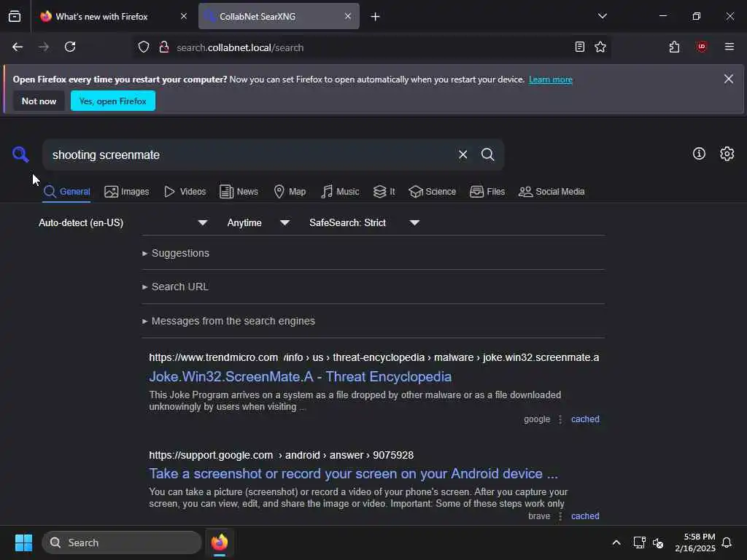The width and height of the screenshot is (747, 560).
Task: Expand the Search URL section
Action: (x=175, y=287)
